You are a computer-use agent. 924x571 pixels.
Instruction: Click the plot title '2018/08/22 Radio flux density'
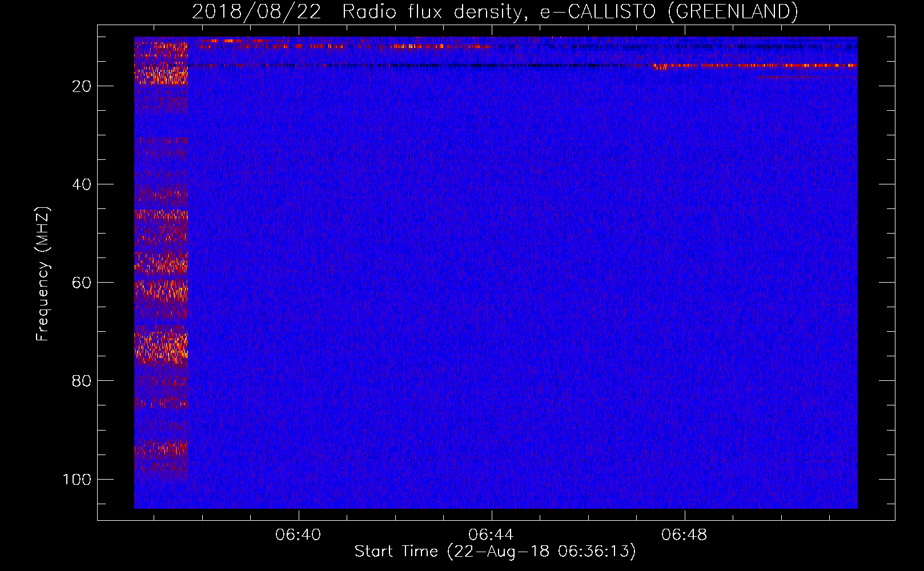click(495, 12)
